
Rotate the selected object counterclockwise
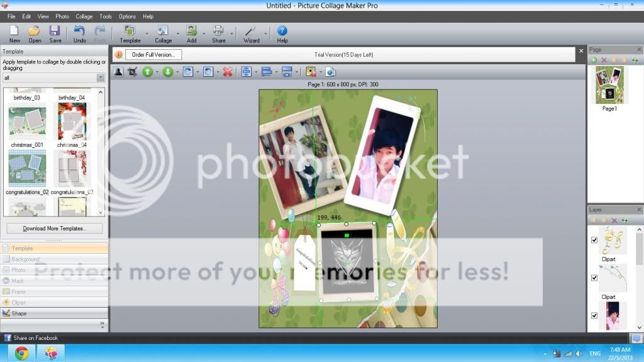208,72
